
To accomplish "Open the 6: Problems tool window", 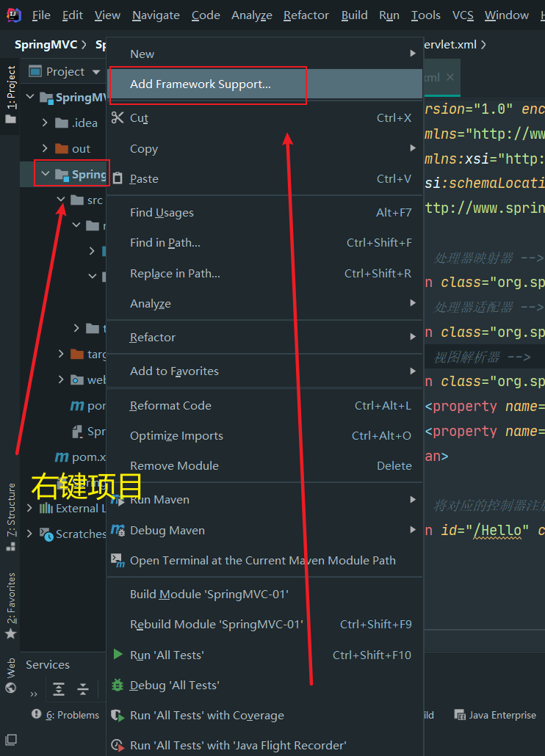I will point(65,715).
